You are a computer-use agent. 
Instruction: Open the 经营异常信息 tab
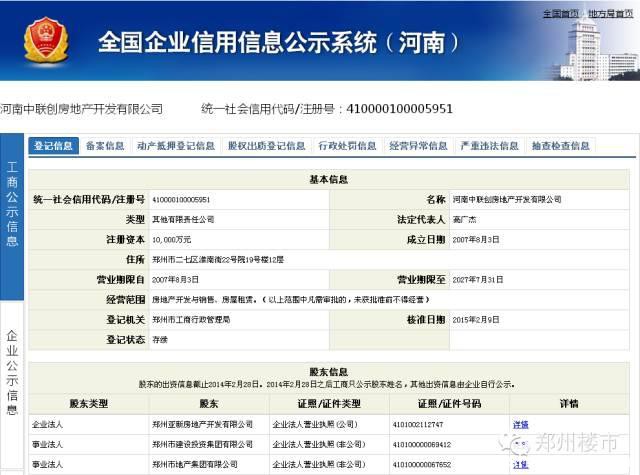[x=418, y=146]
